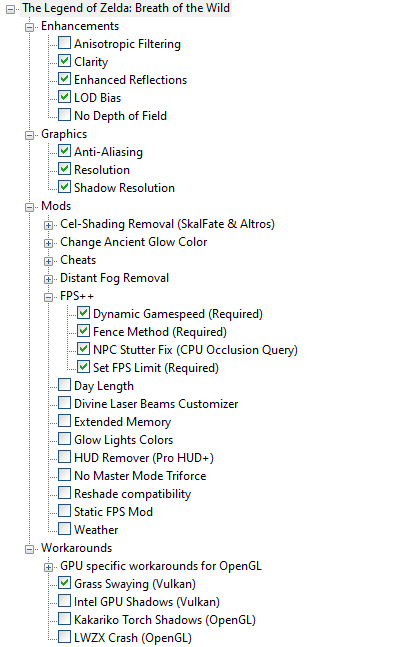Tick LWZX Crash (OpenGL) checkbox

64,636
